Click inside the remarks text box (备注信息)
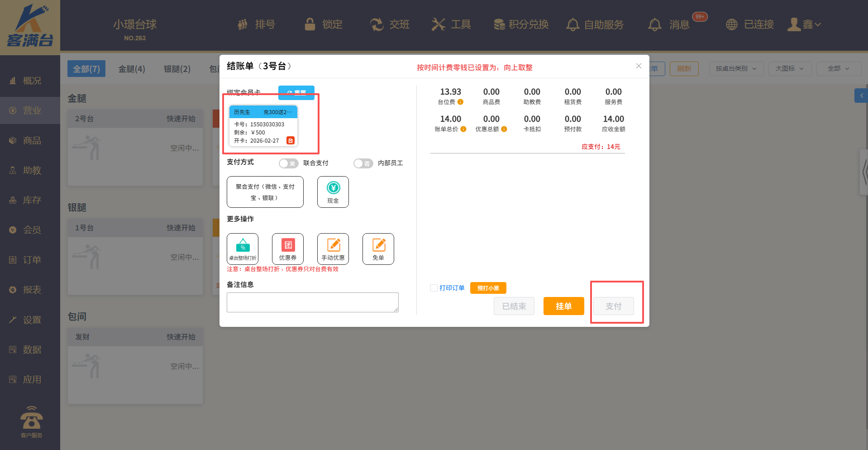The width and height of the screenshot is (868, 450). pyautogui.click(x=312, y=302)
